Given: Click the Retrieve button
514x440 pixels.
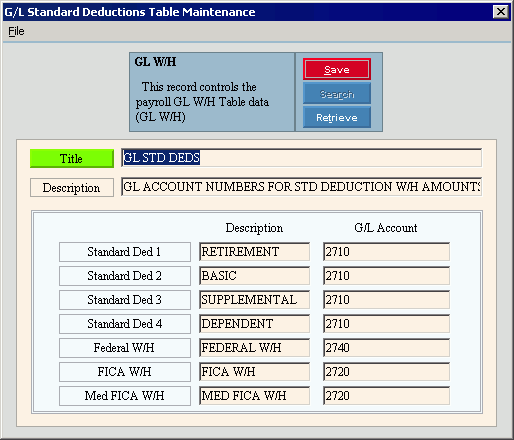Looking at the screenshot, I should point(337,117).
